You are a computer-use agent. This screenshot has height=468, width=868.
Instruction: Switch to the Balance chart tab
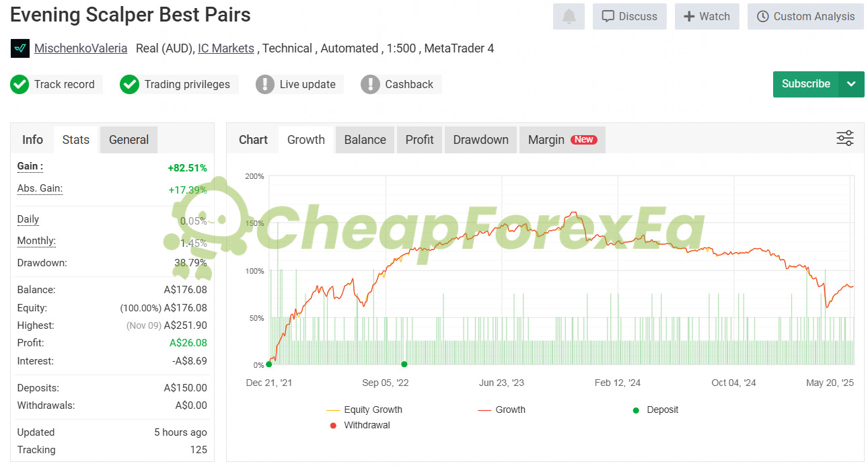click(x=365, y=140)
